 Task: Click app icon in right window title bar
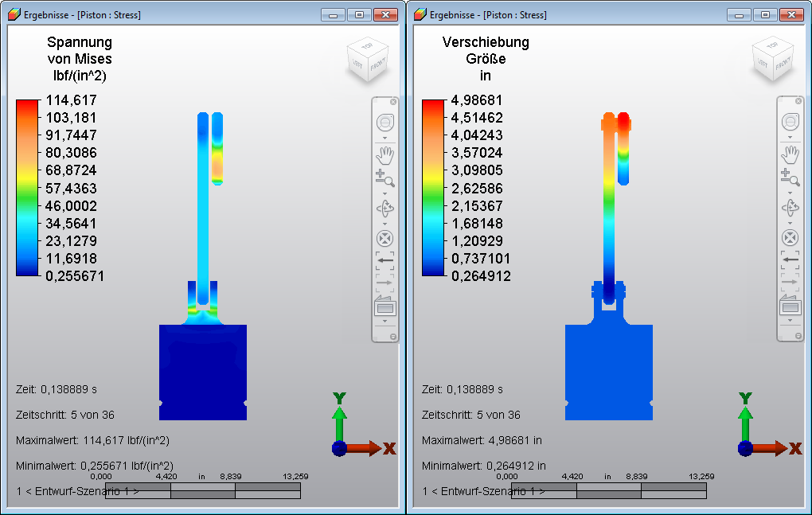point(420,14)
